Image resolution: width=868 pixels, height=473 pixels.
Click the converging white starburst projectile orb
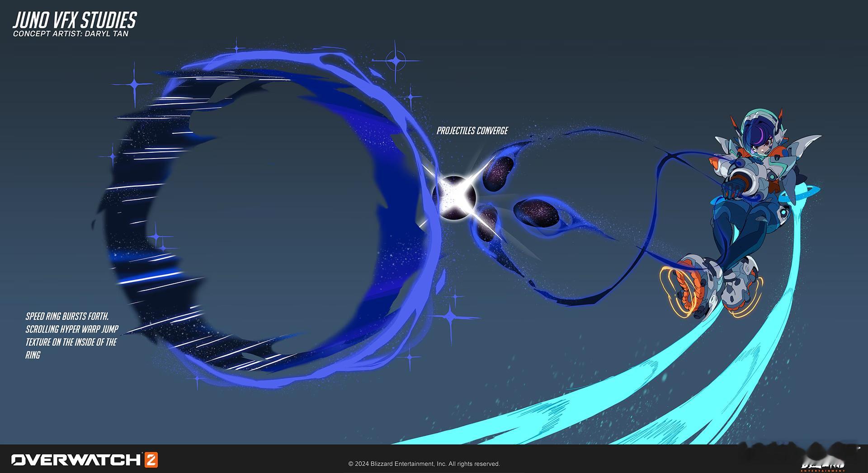click(454, 198)
